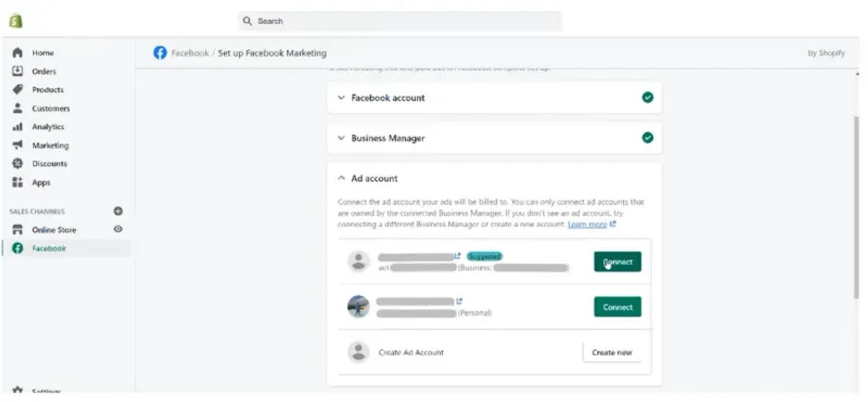The height and width of the screenshot is (402, 868).
Task: Click the Facebook breadcrumb link
Action: [x=190, y=53]
